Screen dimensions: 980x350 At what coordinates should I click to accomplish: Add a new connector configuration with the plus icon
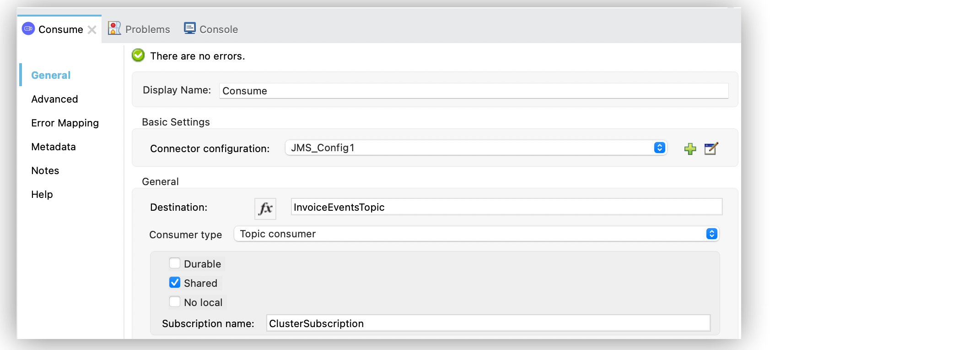point(690,148)
